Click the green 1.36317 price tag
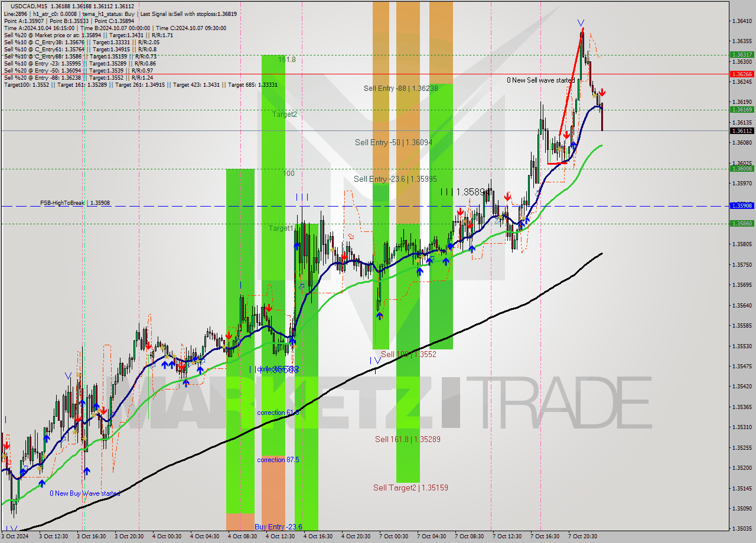The image size is (756, 543). 742,54
